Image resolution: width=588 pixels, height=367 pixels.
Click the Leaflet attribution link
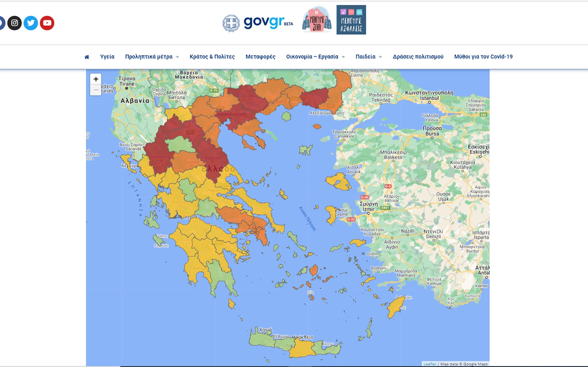(429, 364)
